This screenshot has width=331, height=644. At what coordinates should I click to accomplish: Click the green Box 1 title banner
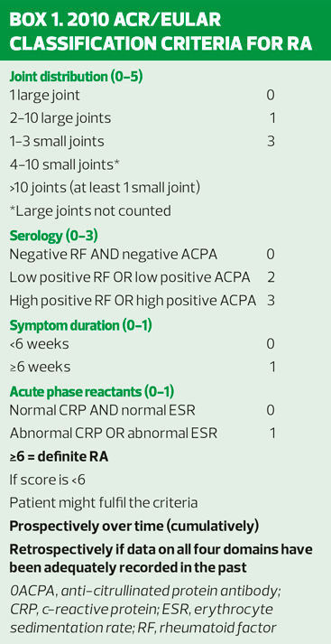coord(165,31)
